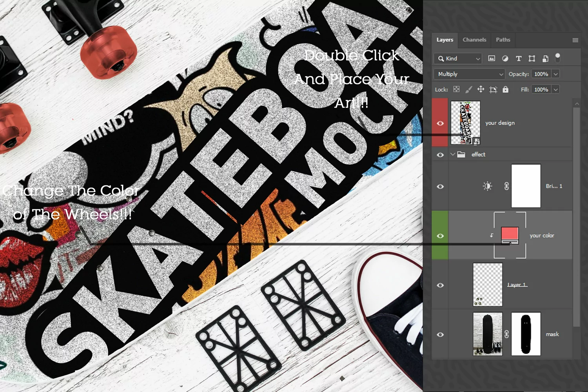
Task: Switch to the Layers tab
Action: tap(445, 40)
